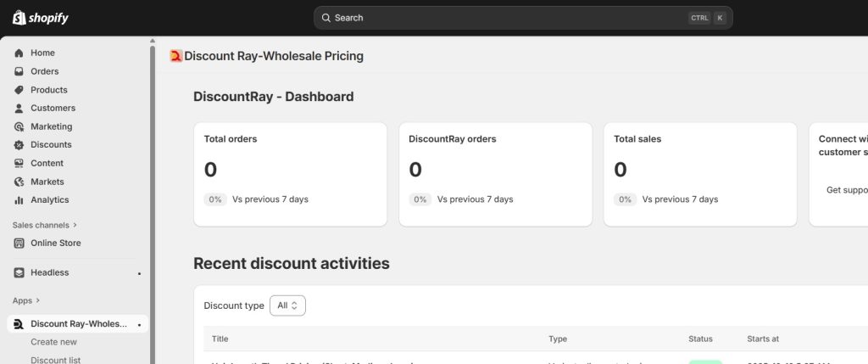Click the search magnifier icon
Screen dimensions: 868x364
click(326, 18)
